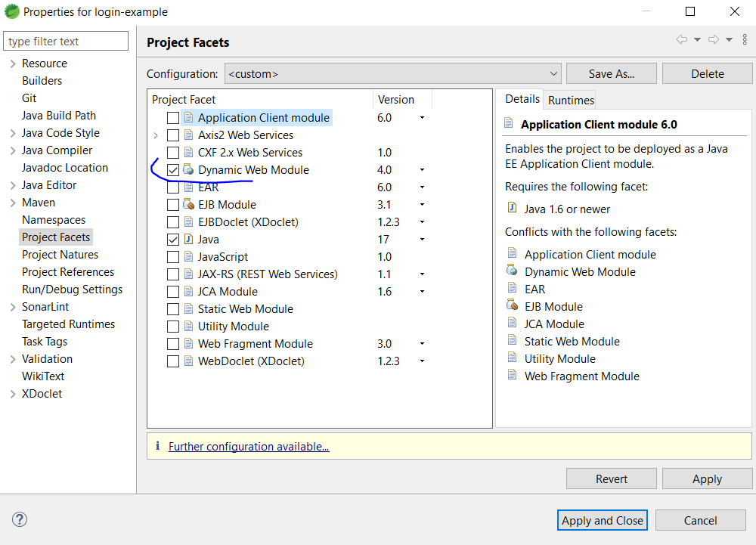Open the Git properties page
The width and height of the screenshot is (756, 545).
tap(29, 98)
